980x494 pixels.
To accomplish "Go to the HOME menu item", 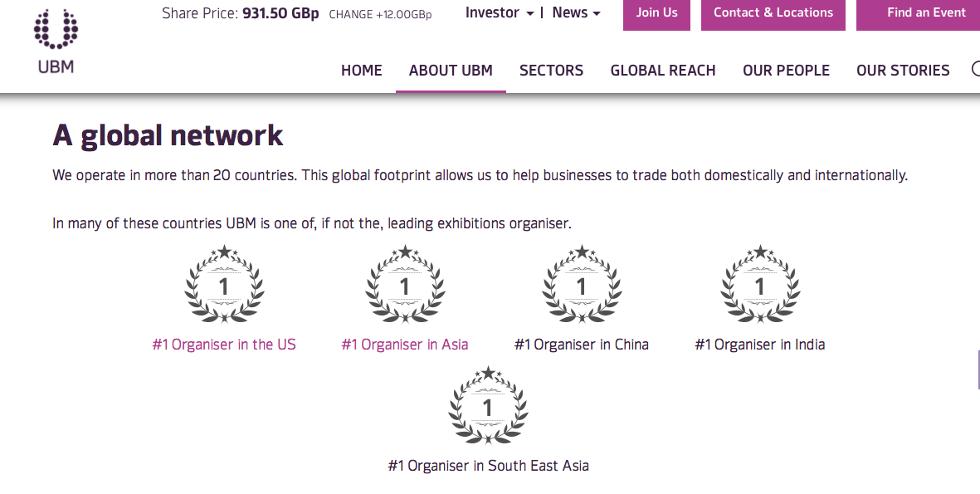I will (362, 71).
